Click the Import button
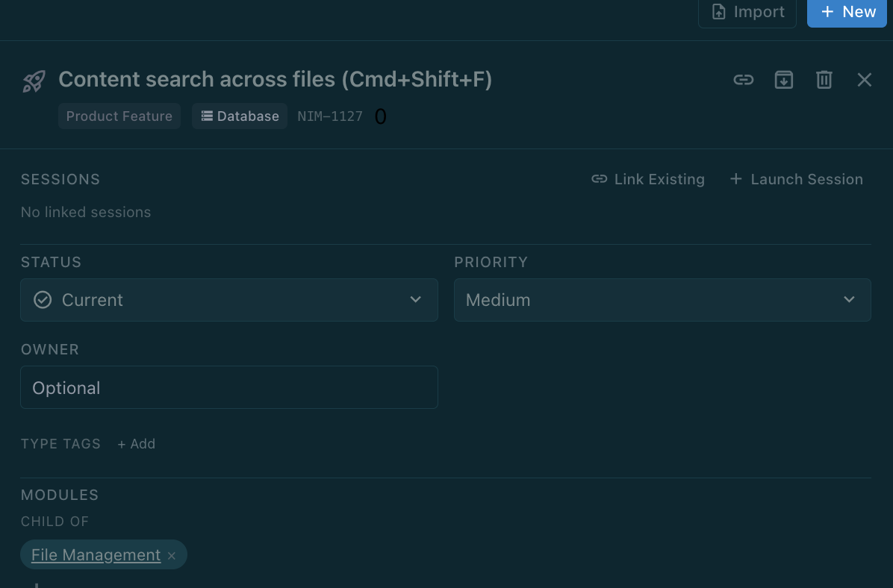Viewport: 893px width, 588px height. [x=747, y=12]
